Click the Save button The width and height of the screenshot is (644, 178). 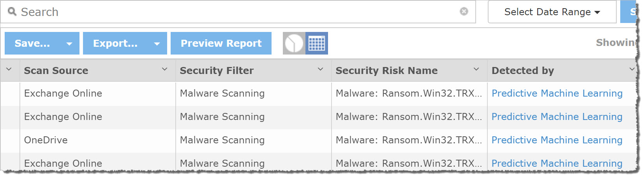tap(32, 43)
